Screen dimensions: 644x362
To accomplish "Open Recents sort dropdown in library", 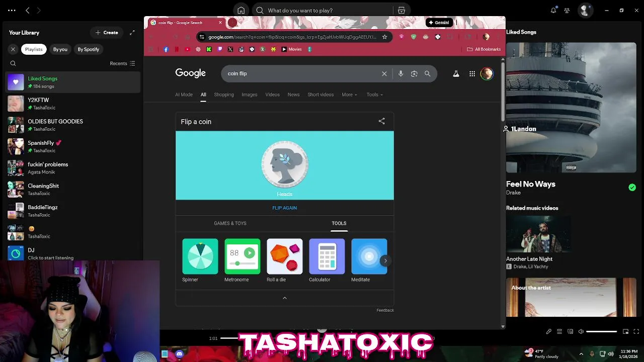I will point(122,63).
